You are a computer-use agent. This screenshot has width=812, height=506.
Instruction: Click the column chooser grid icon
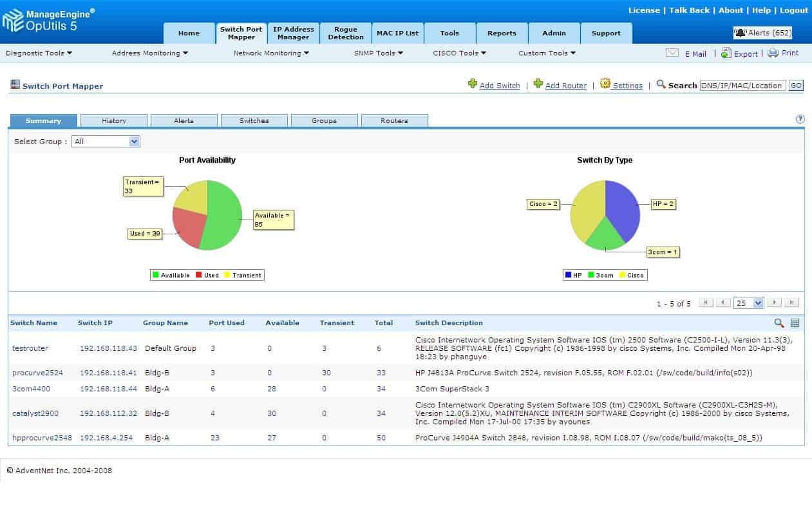795,323
